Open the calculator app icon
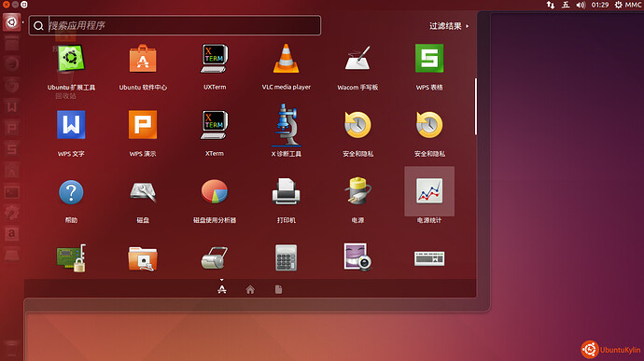Viewport: 644px width, 361px height. [286, 257]
